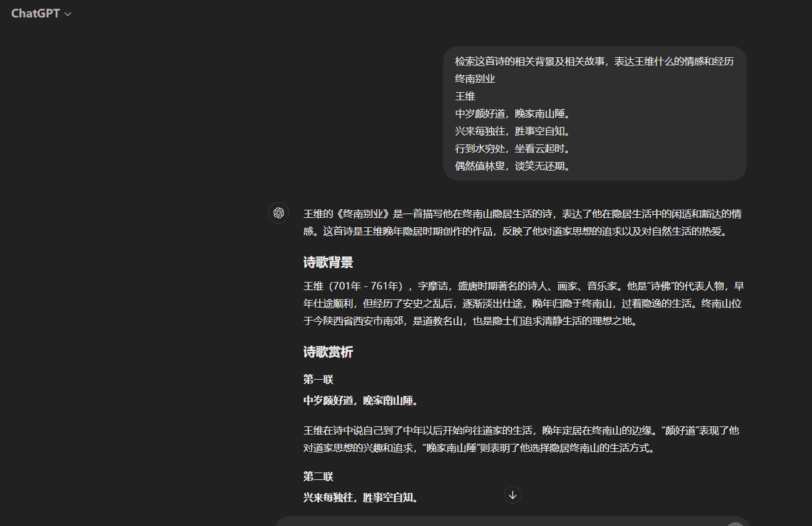Click the poem title 终南别业 in the prompt

pos(477,78)
